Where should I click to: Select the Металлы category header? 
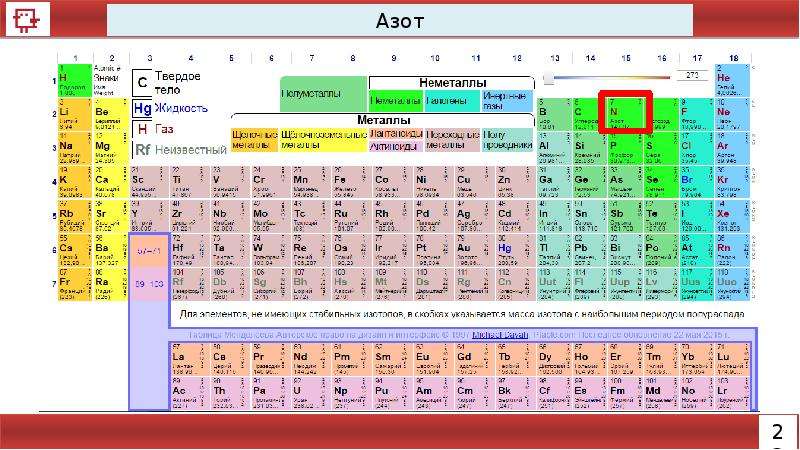pos(383,120)
